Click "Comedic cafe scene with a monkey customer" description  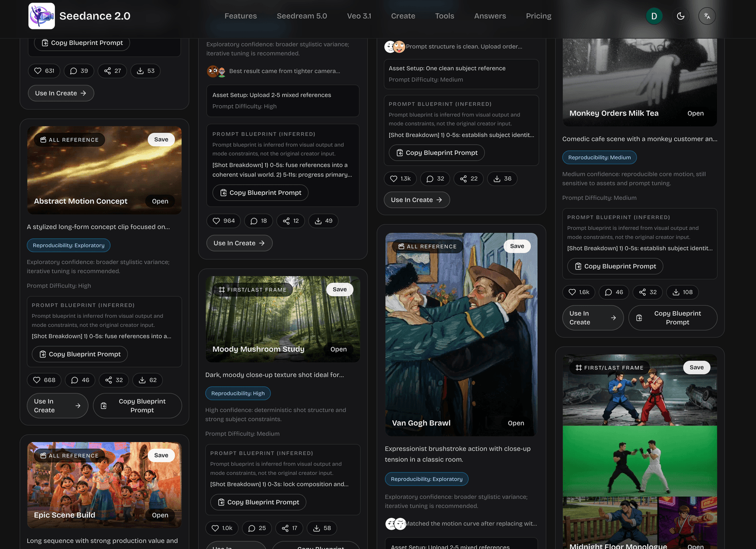[x=640, y=139]
